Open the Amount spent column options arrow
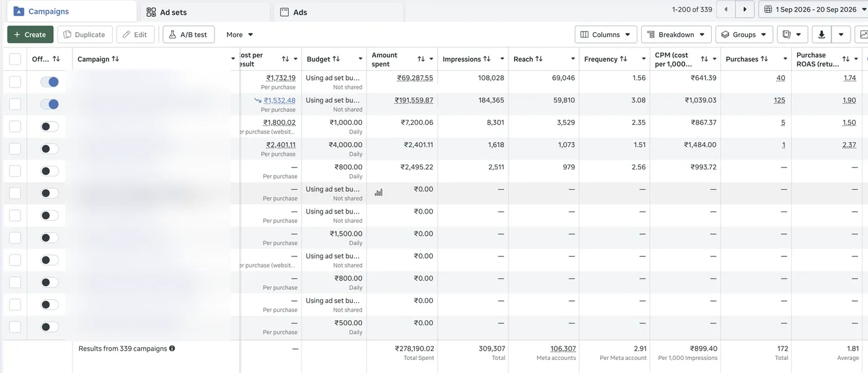The height and width of the screenshot is (373, 868). coord(431,59)
